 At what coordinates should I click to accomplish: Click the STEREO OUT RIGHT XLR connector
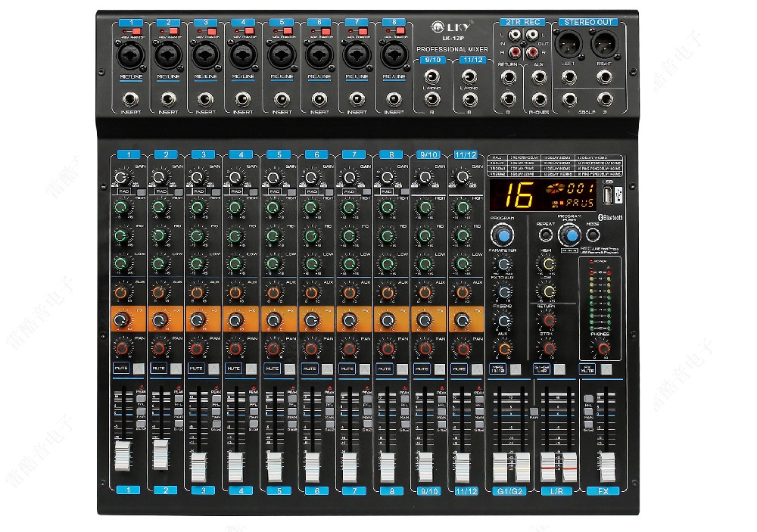pos(605,45)
